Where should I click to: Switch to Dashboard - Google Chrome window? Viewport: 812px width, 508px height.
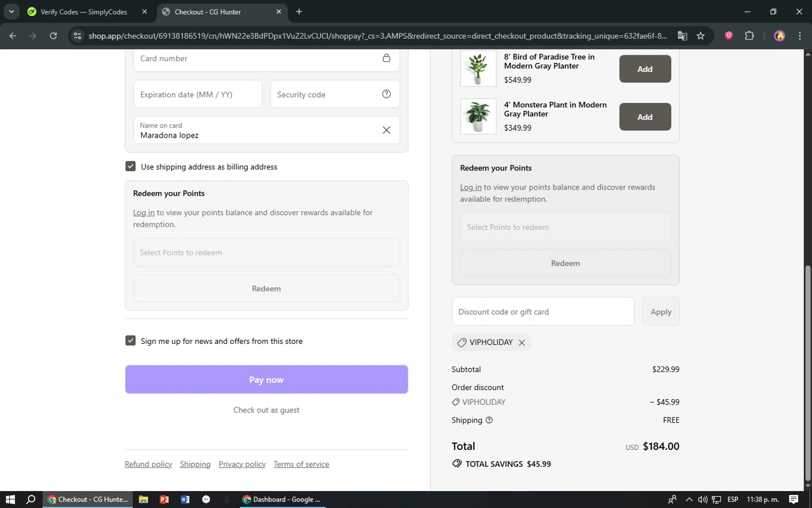pyautogui.click(x=283, y=499)
